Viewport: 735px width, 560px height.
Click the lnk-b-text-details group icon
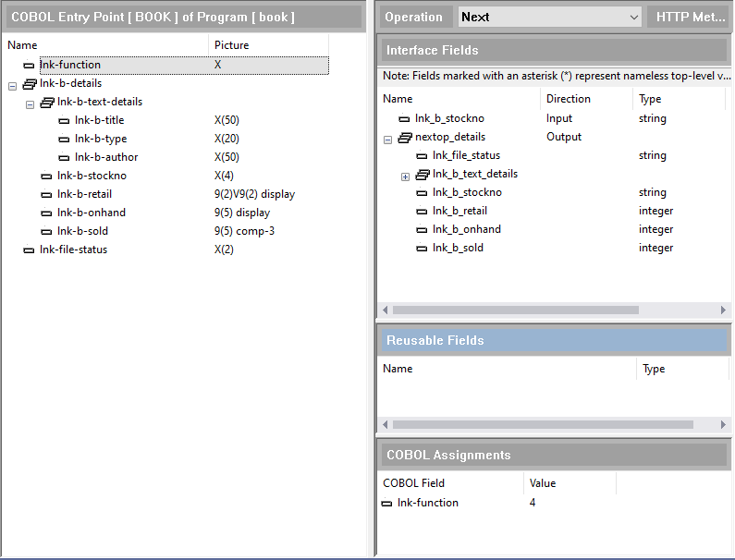point(47,103)
